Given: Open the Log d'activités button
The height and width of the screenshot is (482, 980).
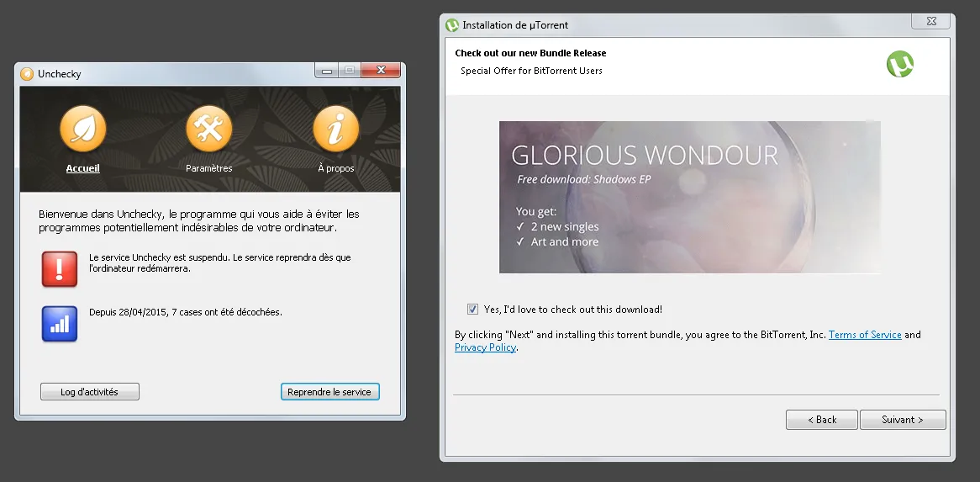Looking at the screenshot, I should [x=89, y=392].
